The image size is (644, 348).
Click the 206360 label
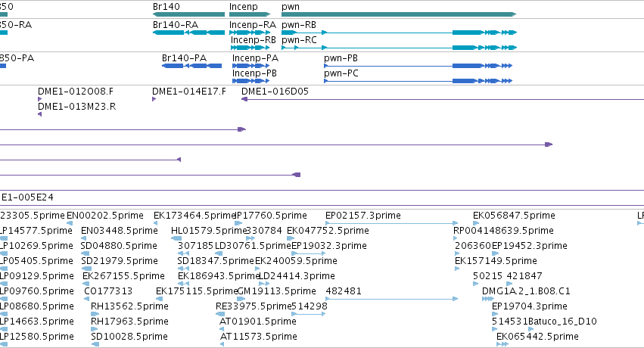(473, 246)
